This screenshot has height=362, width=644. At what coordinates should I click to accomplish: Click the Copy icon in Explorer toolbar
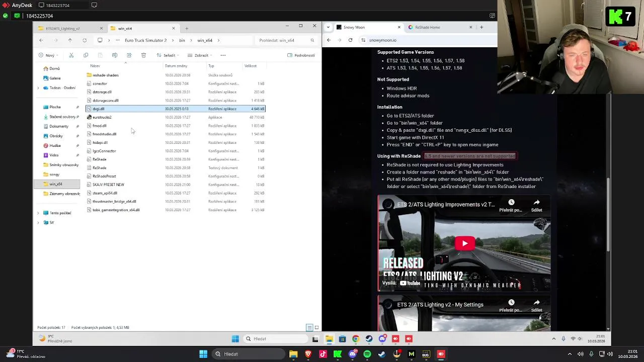click(86, 55)
